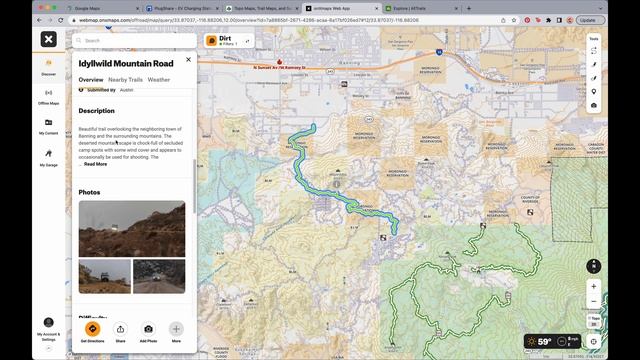Click the Search field
Screen dimensions: 640x360
[135, 40]
